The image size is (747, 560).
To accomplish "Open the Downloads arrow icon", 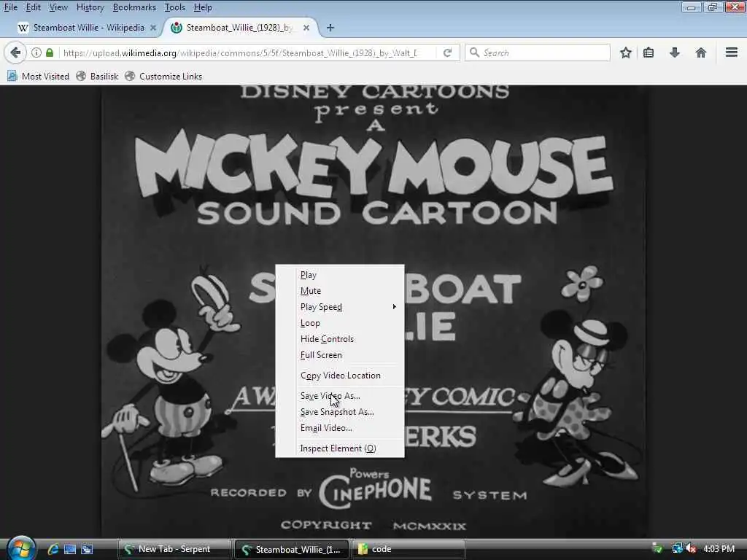I will [x=674, y=52].
